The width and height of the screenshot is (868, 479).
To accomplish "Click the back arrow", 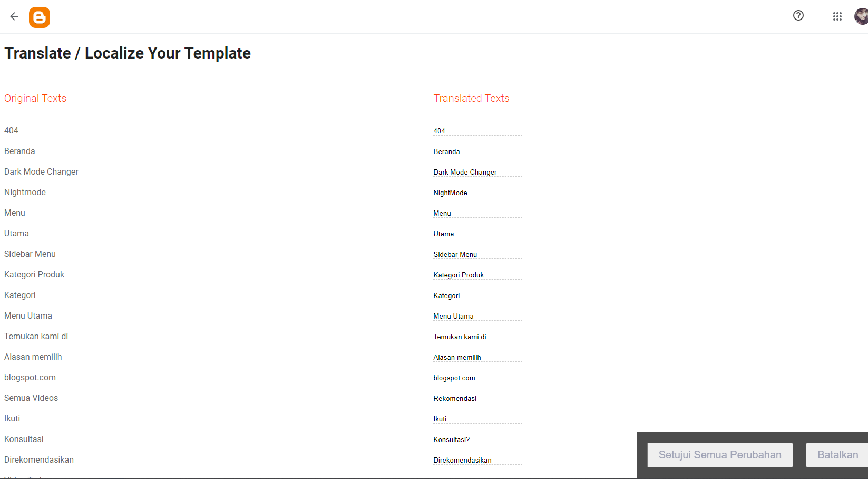I will (x=14, y=16).
